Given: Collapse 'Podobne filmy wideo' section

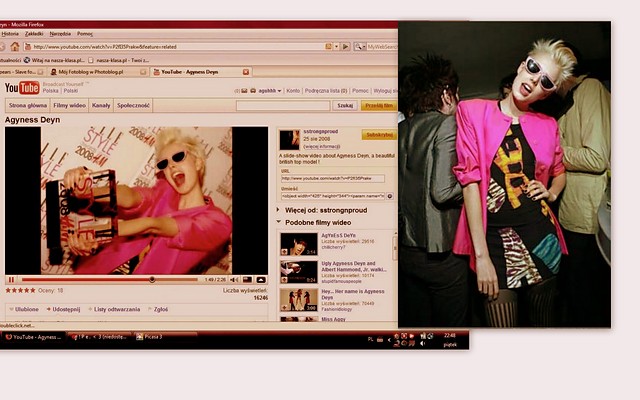Looking at the screenshot, I should [278, 222].
